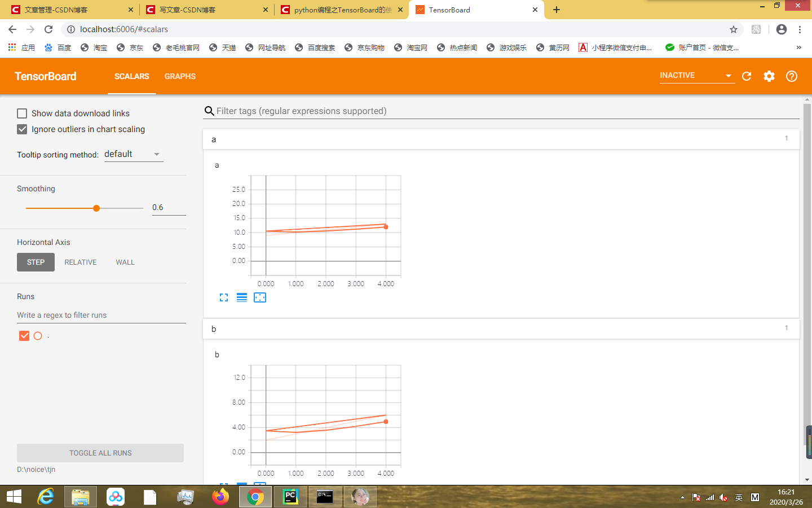Set horizontal axis to WALL

pyautogui.click(x=125, y=262)
